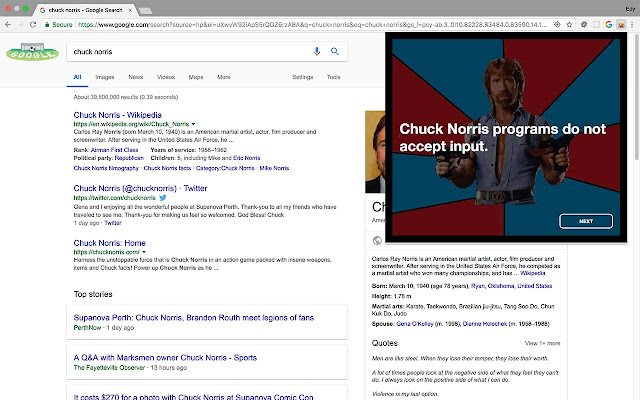Click the 'Top stories' heading
Viewport: 640px width, 400px height.
[x=93, y=294]
